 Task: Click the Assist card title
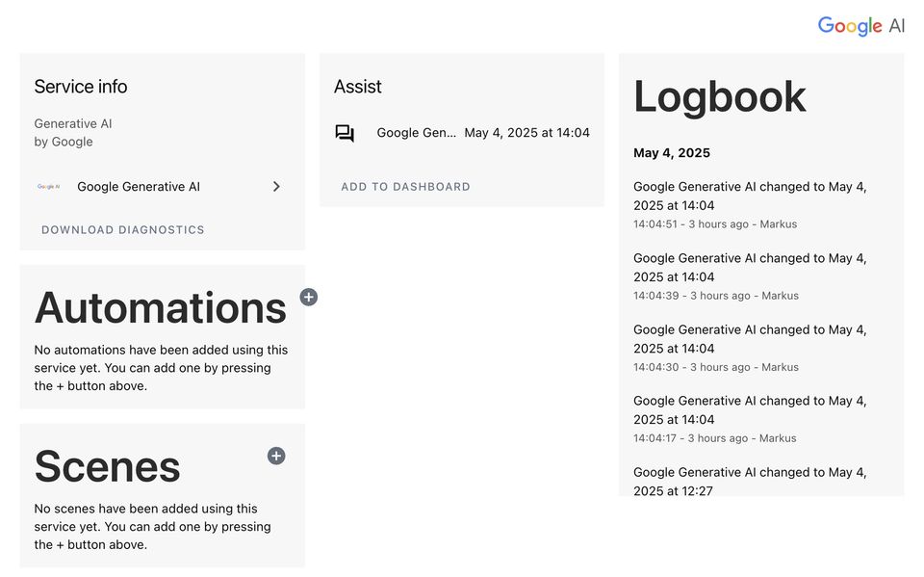358,87
